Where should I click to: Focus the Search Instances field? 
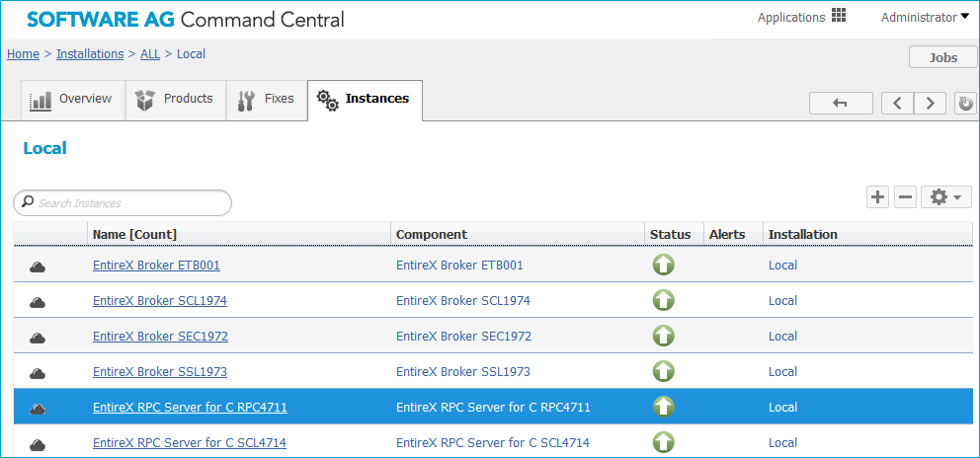pos(122,203)
